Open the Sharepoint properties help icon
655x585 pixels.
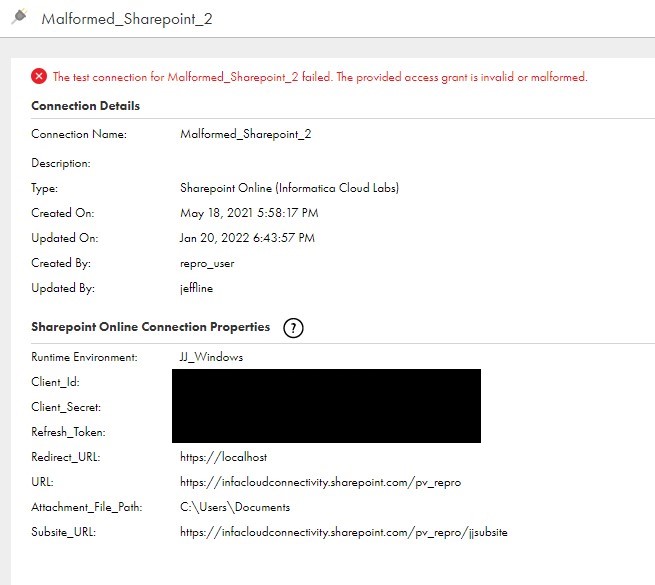pyautogui.click(x=293, y=328)
